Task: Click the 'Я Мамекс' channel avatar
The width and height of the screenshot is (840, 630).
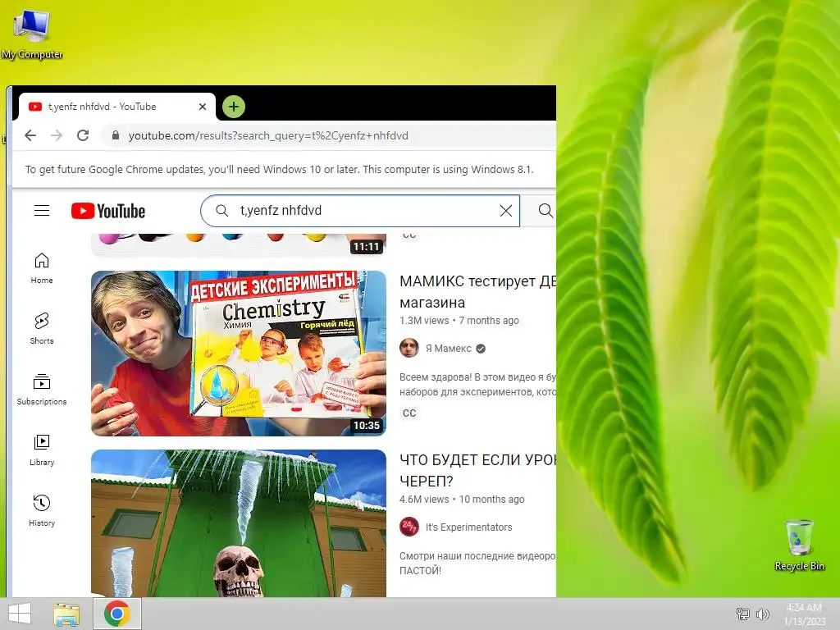Action: [x=409, y=348]
